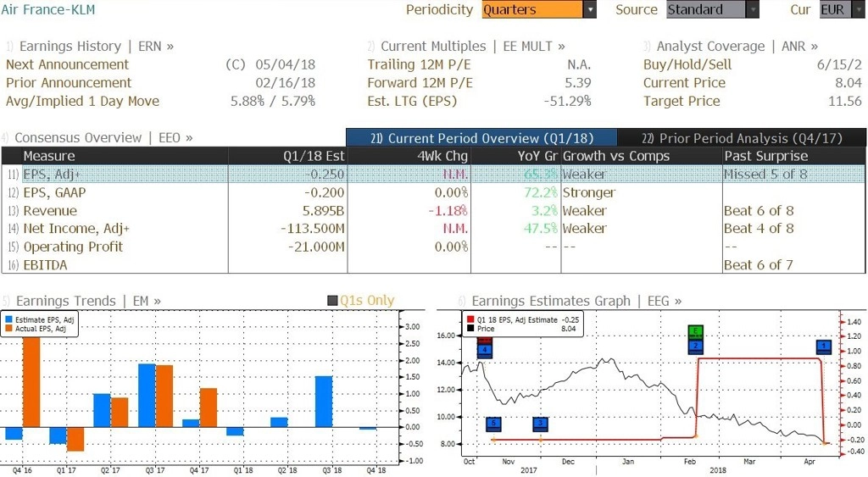This screenshot has height=477, width=868.
Task: Open the Periodicity dropdown arrow
Action: coord(590,9)
